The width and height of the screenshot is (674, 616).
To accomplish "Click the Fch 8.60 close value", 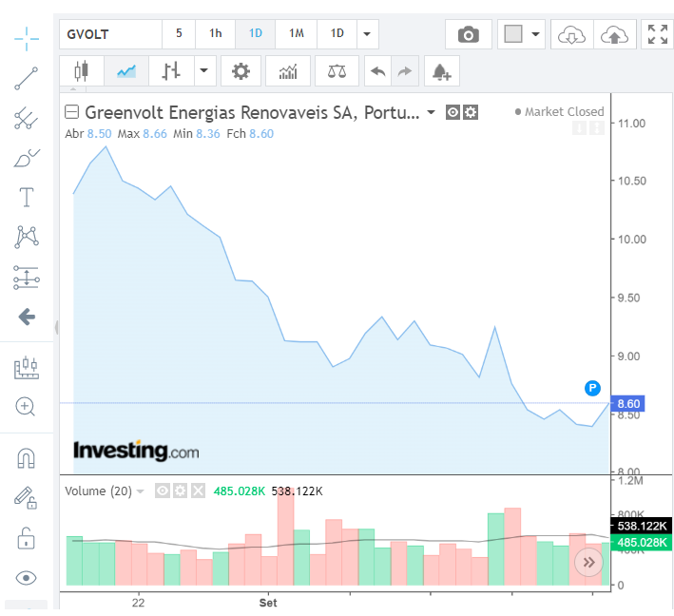I will point(250,134).
